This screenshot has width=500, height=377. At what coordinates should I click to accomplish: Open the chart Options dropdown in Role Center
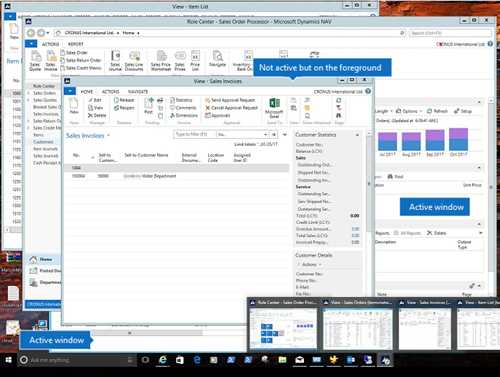pyautogui.click(x=409, y=111)
